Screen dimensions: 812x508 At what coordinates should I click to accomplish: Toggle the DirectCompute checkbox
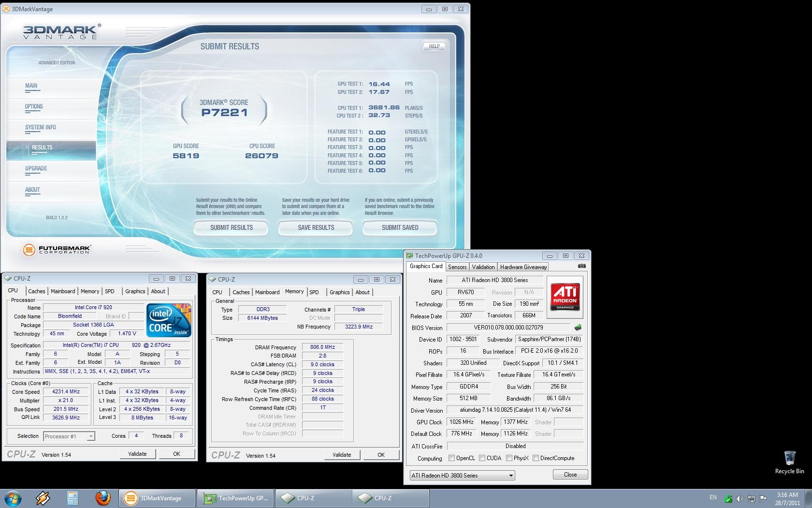pos(536,458)
